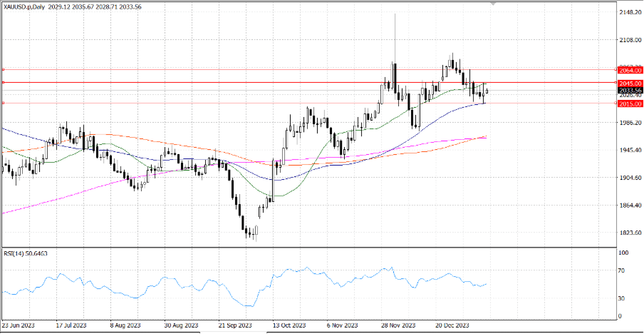644x334 pixels.
Task: Click the tall early-December spike candle wick
Action: tap(395, 38)
